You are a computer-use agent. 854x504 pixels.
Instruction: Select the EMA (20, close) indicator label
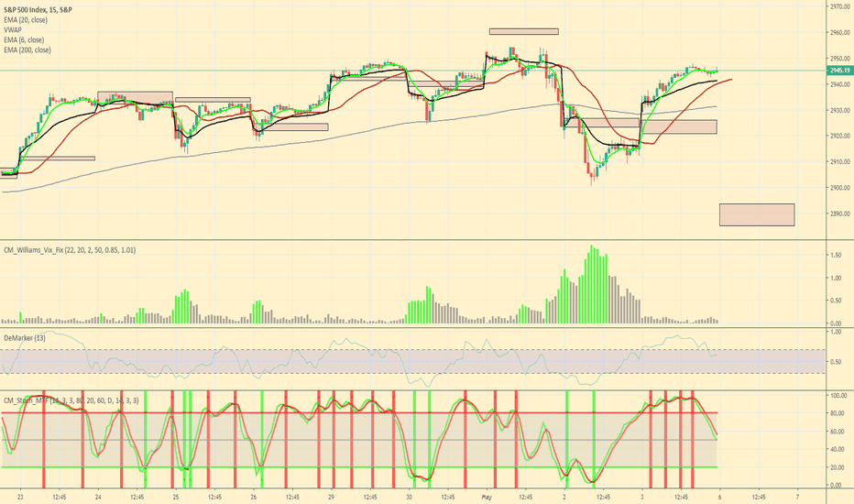26,19
